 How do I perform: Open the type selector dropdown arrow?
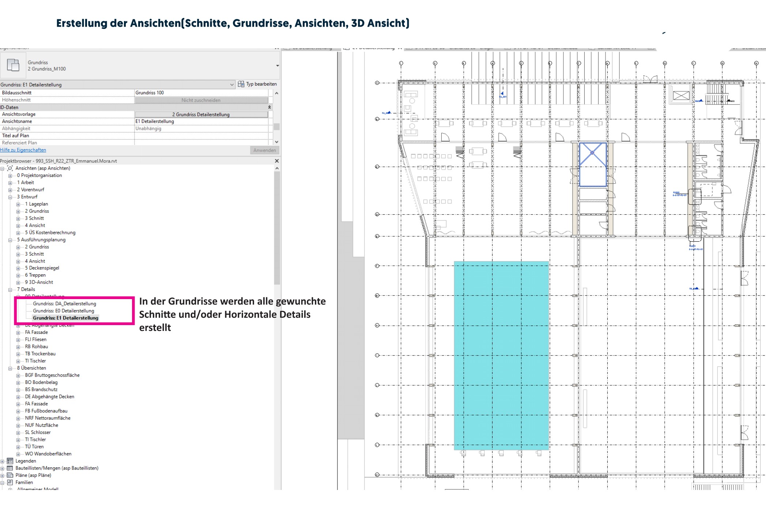pos(278,66)
